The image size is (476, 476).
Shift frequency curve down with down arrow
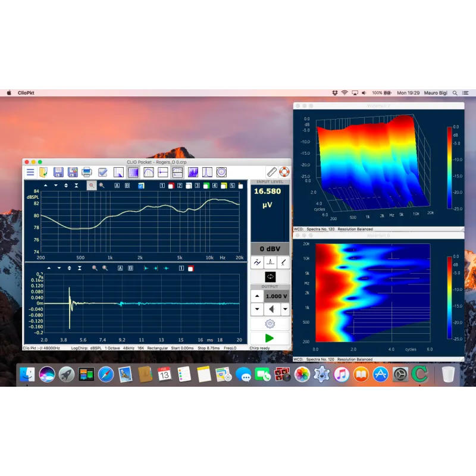point(56,185)
